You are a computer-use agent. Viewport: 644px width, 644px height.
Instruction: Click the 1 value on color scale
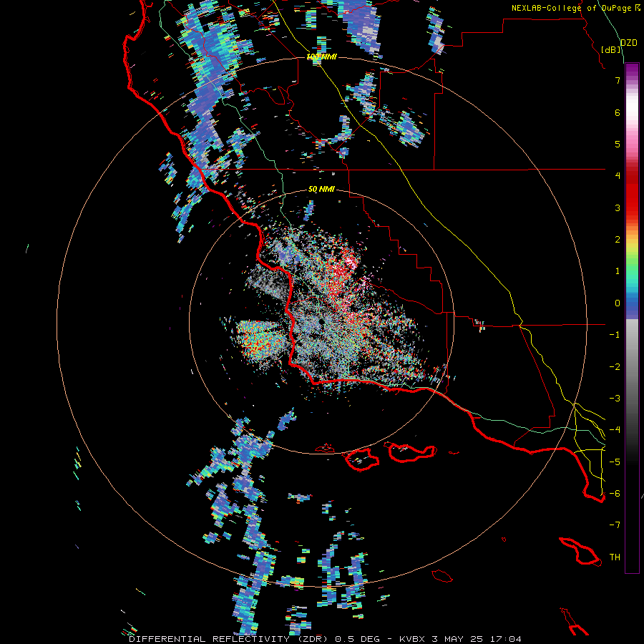tap(618, 271)
